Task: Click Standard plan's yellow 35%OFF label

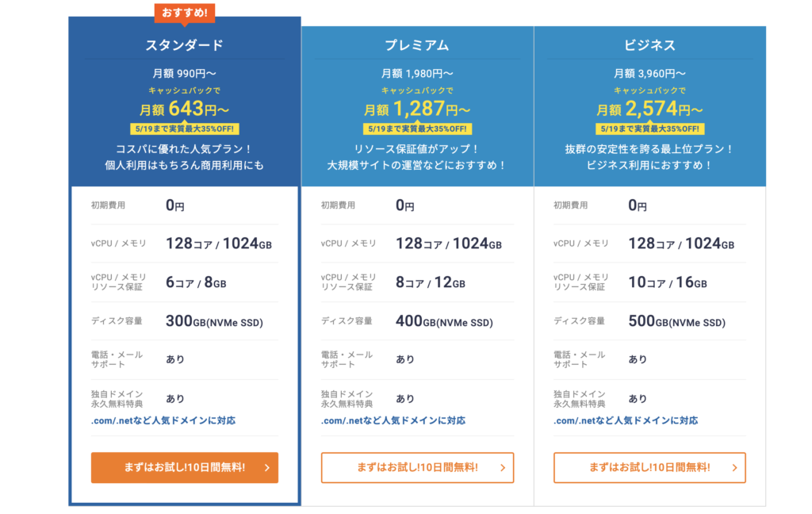Action: [184, 128]
